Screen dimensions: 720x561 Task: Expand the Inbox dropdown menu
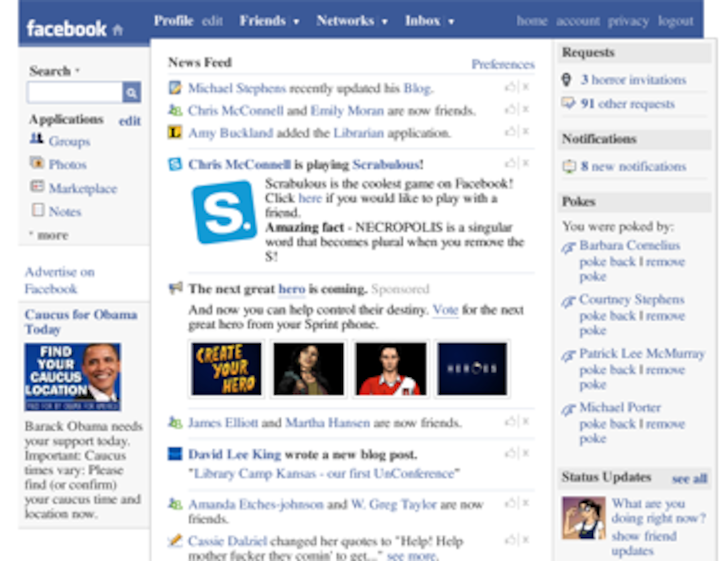point(451,21)
